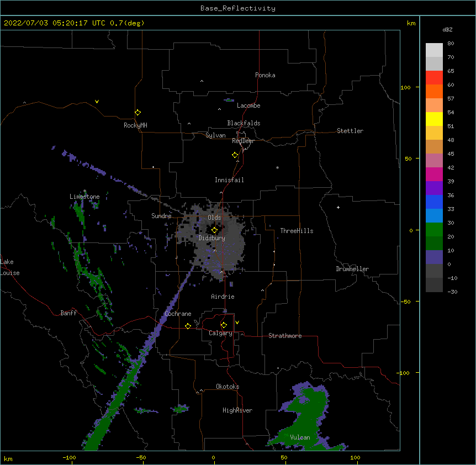476x465 pixels.
Task: Click the green radar echo over Vulcan
Action: [x=308, y=416]
